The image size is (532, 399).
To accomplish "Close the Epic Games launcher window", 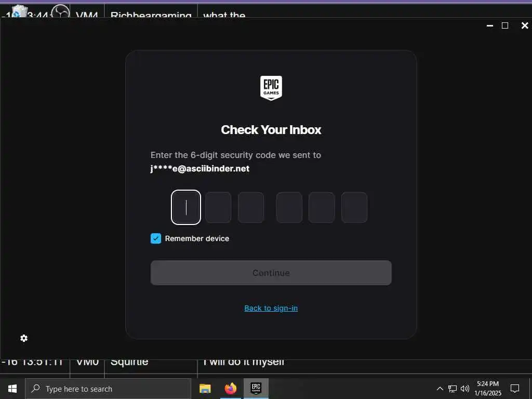I will (525, 25).
